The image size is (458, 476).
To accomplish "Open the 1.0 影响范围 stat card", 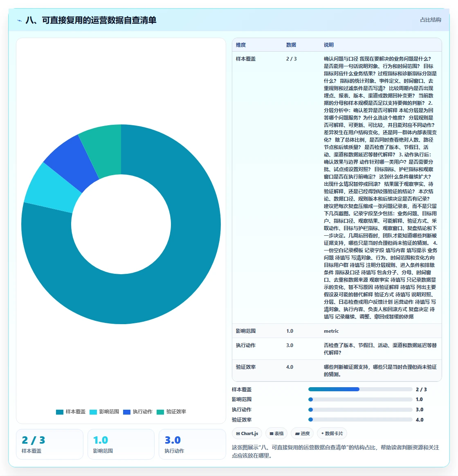I will [x=121, y=444].
